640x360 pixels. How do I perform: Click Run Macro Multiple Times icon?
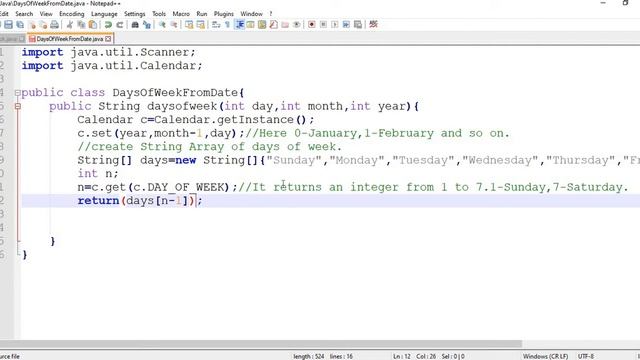click(x=346, y=24)
